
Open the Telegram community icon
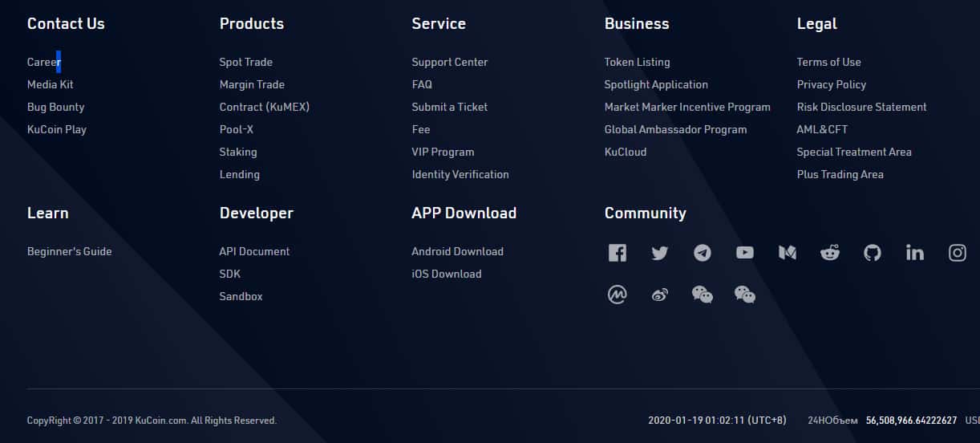tap(702, 254)
